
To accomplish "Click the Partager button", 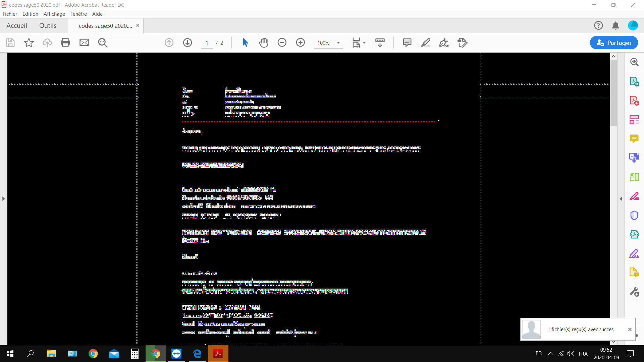I will click(613, 43).
